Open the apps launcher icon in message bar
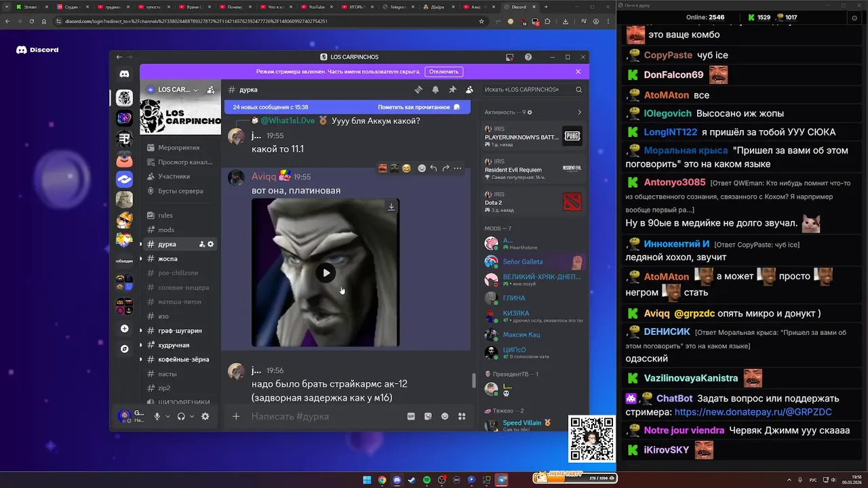The image size is (868, 488). click(462, 416)
